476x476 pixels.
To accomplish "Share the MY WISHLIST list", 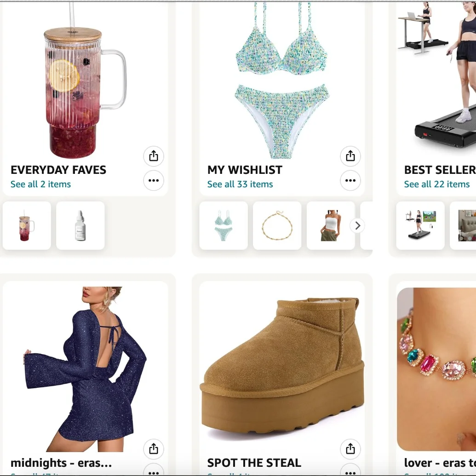I will 350,156.
